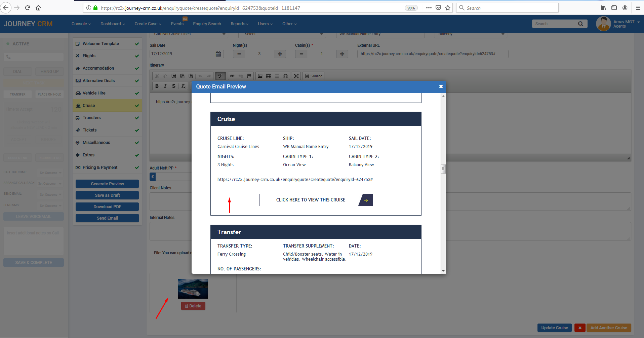
Task: Delete the uploaded cruise ship image
Action: point(193,306)
